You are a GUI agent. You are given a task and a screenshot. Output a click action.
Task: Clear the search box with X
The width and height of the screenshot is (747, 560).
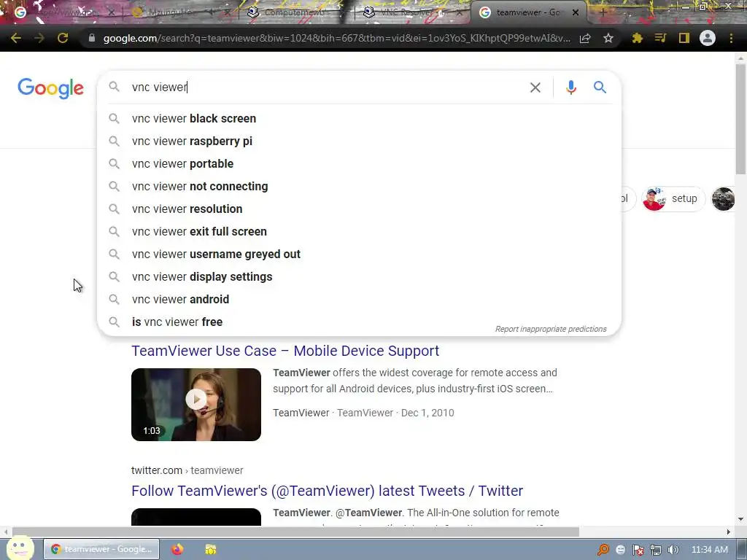pyautogui.click(x=535, y=87)
